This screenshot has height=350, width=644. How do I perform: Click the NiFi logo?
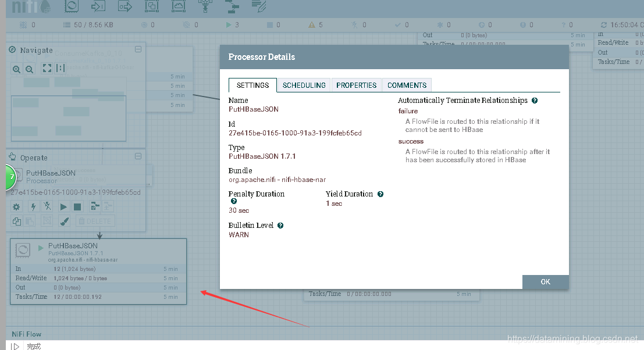(31, 6)
